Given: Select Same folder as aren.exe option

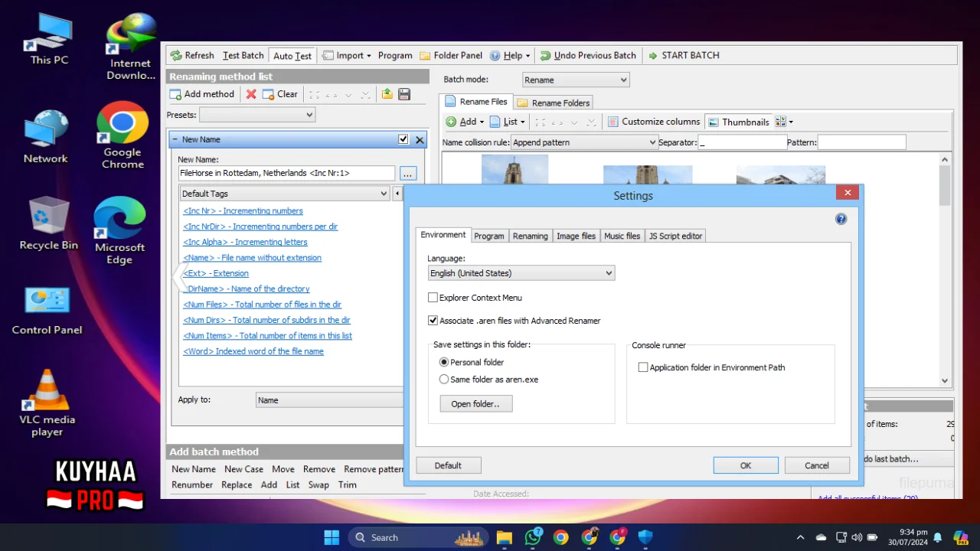Looking at the screenshot, I should pyautogui.click(x=444, y=379).
